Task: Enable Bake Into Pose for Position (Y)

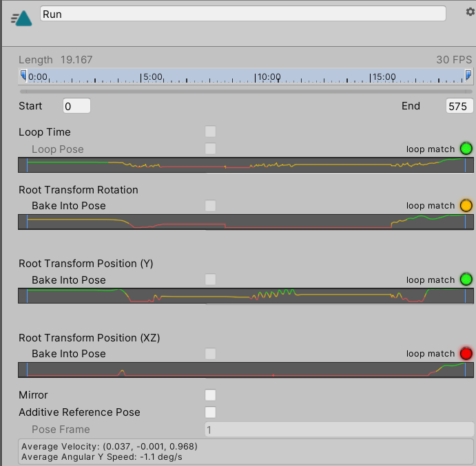Action: (210, 279)
